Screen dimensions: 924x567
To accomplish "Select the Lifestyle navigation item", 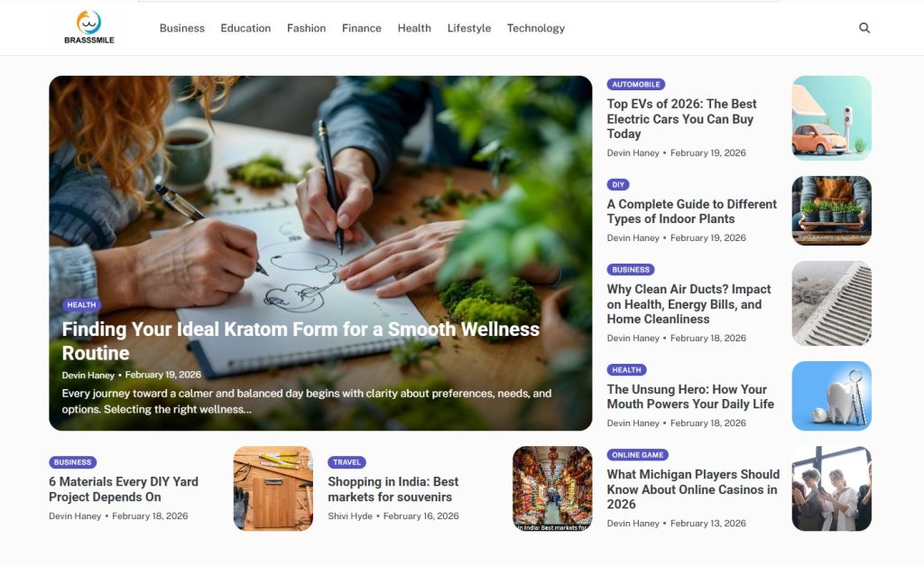I will click(x=469, y=28).
